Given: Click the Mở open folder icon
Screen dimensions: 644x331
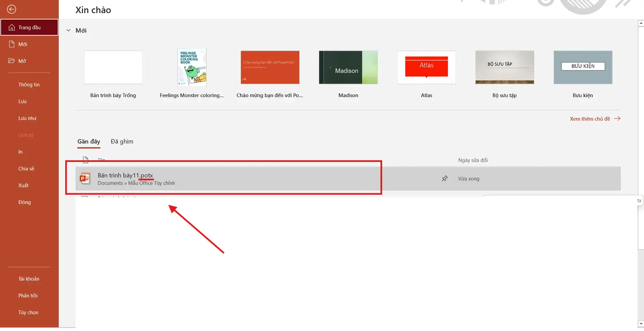Looking at the screenshot, I should [x=12, y=60].
